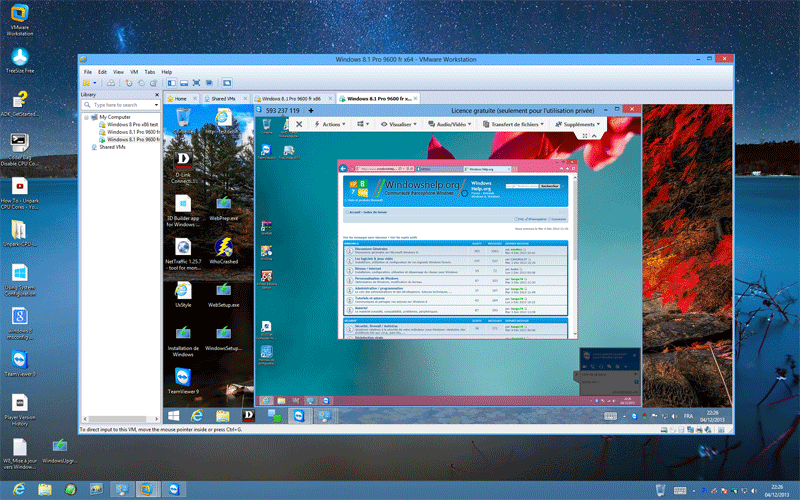Click the WhoCrashed icon in the VM desktop
This screenshot has height=500, width=800.
(221, 252)
